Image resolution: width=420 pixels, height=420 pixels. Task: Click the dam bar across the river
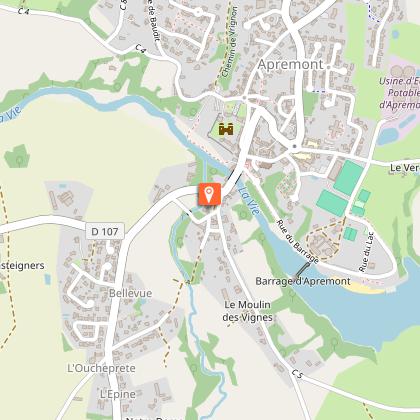pyautogui.click(x=302, y=269)
